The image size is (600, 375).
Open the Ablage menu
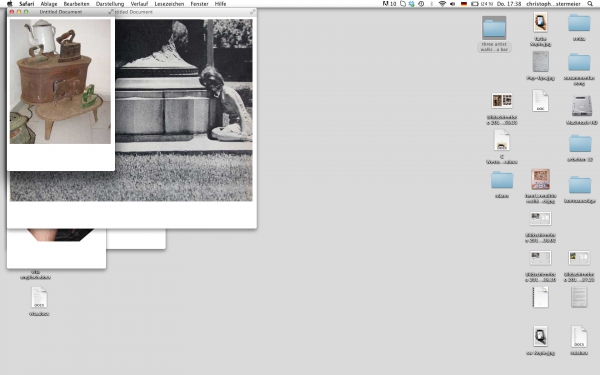[x=49, y=4]
